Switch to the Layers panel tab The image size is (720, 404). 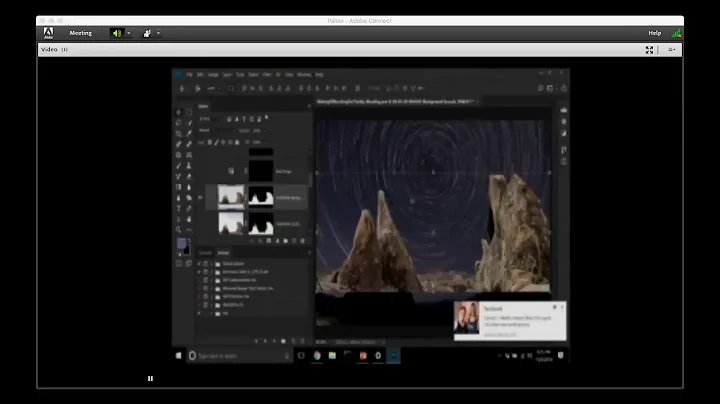(203, 106)
